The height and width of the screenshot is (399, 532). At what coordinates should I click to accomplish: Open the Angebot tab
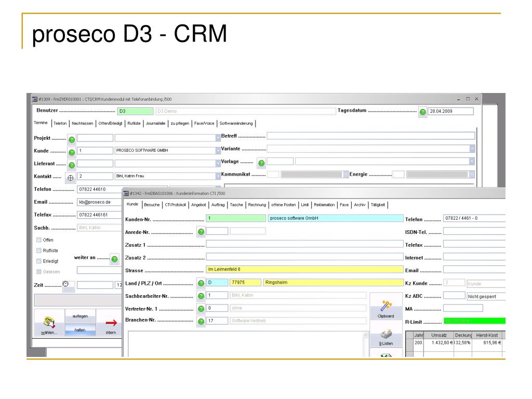198,205
